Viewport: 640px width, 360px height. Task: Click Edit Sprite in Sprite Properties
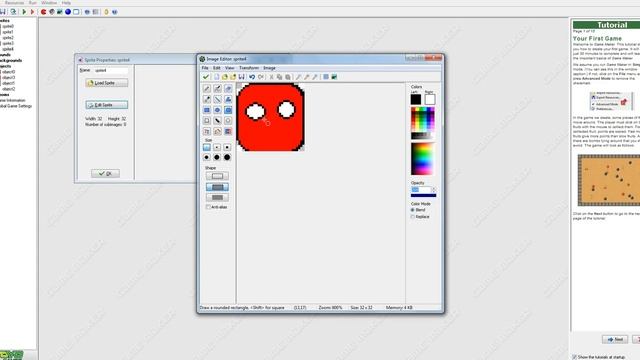click(107, 105)
